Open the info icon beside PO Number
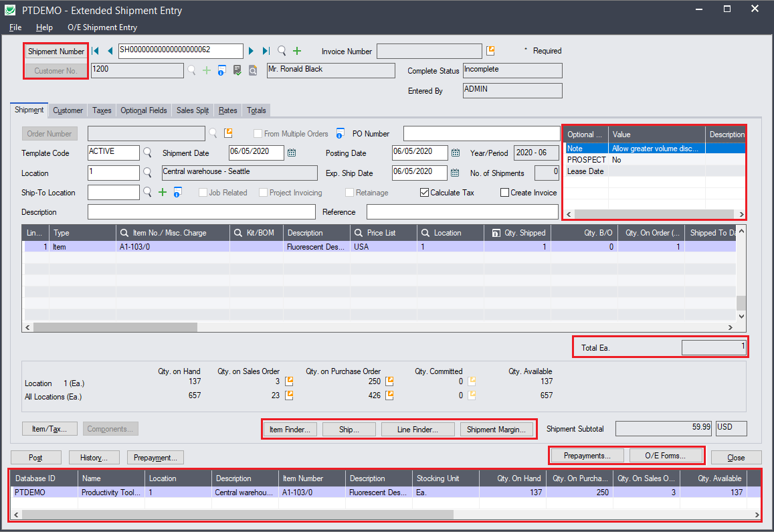Viewport: 774px width, 532px height. coord(340,133)
